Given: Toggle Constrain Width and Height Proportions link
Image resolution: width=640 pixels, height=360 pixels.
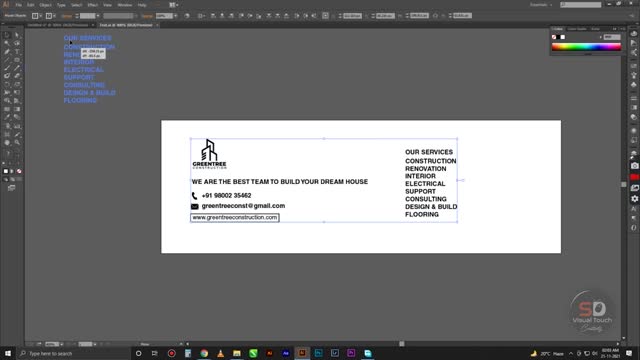Looking at the screenshot, I should point(435,16).
